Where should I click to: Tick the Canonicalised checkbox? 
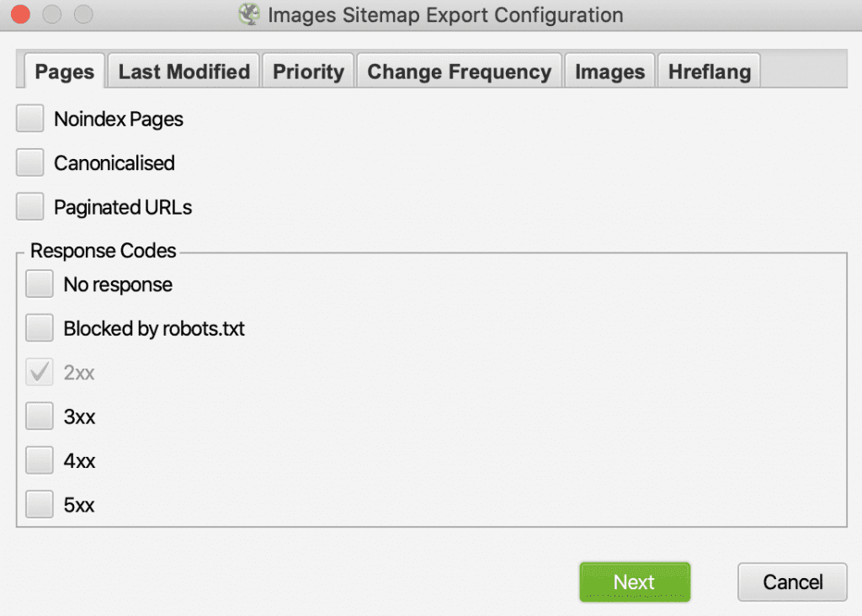click(29, 162)
